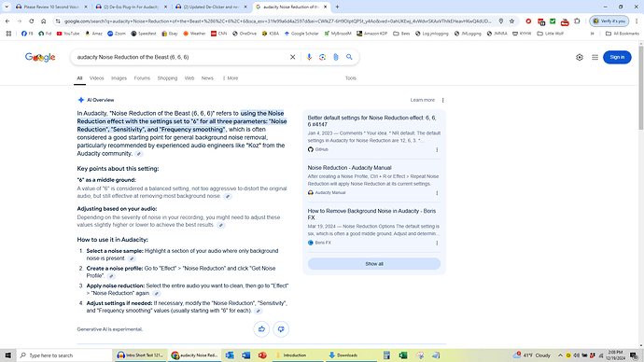Open the Google Scholar bookmark
The height and width of the screenshot is (362, 644).
pyautogui.click(x=301, y=34)
